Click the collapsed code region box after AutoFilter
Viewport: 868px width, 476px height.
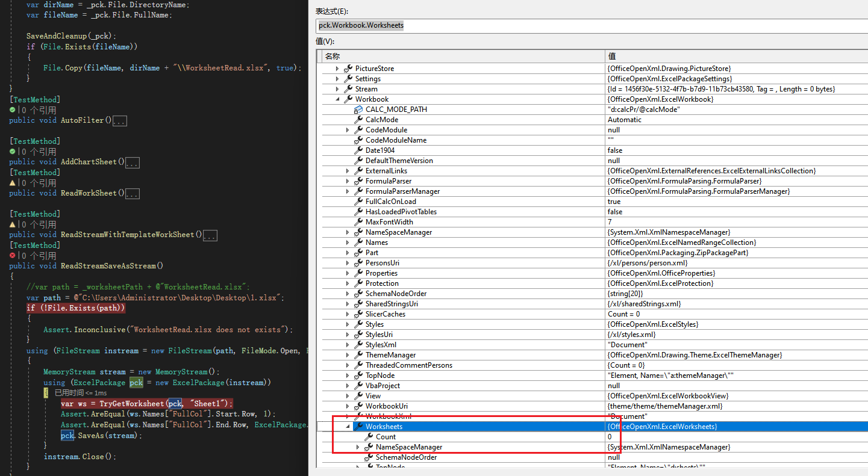click(x=119, y=120)
